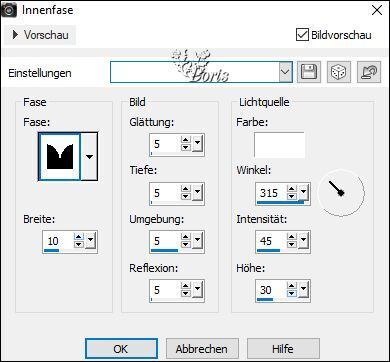Image resolution: width=390 pixels, height=362 pixels.
Task: Click the save preset floppy disk icon
Action: point(309,72)
